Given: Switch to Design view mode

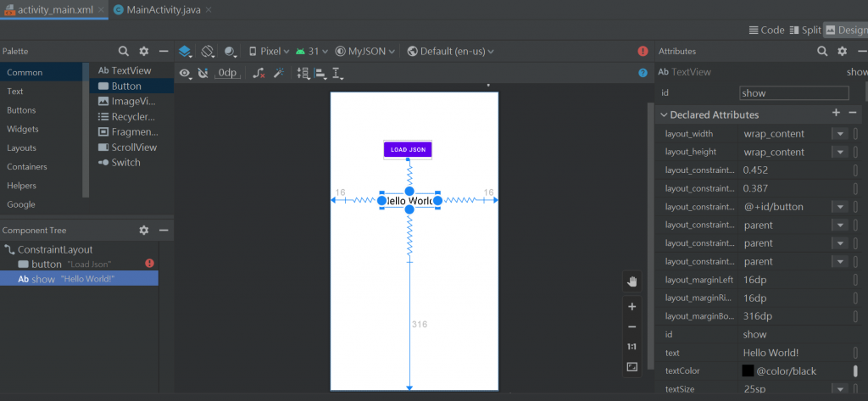Looking at the screenshot, I should [x=846, y=31].
